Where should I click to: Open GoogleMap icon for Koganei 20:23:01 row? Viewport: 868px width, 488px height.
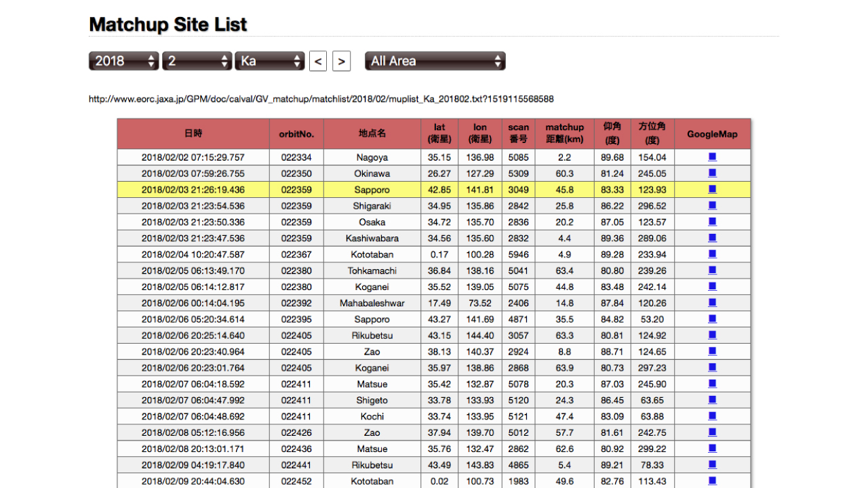click(x=712, y=367)
